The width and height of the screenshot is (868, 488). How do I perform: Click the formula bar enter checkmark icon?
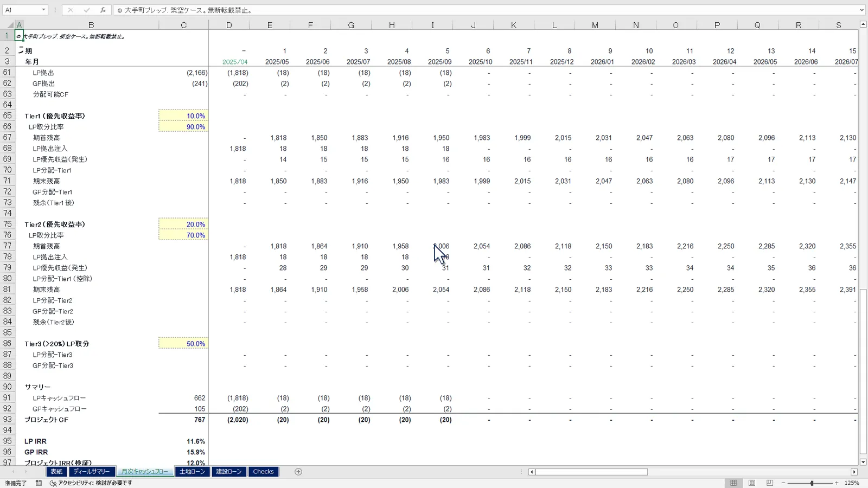[x=86, y=10]
